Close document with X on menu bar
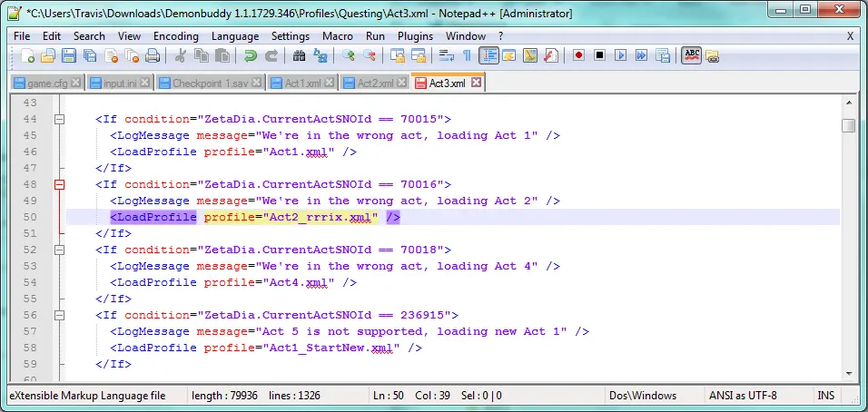The width and height of the screenshot is (868, 412). tap(850, 36)
